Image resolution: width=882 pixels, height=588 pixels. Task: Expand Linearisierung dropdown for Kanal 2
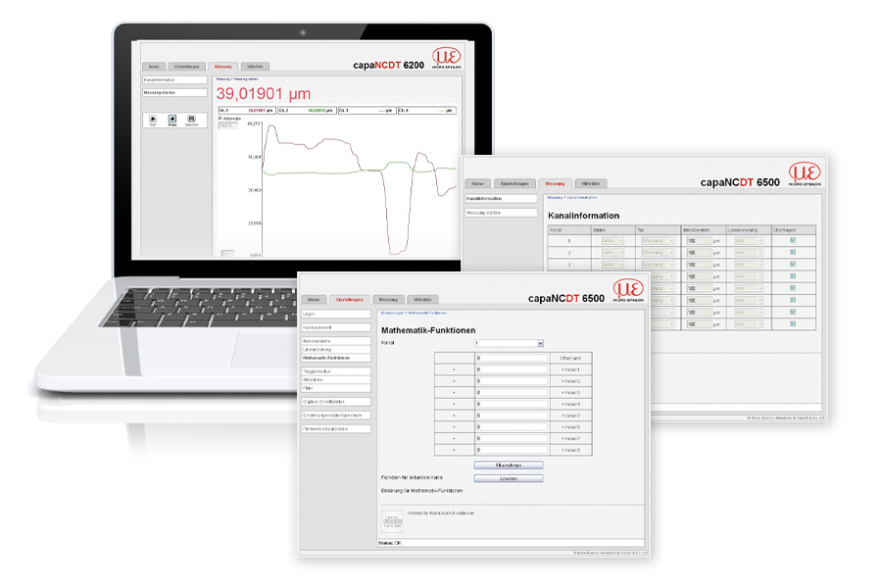(x=748, y=252)
